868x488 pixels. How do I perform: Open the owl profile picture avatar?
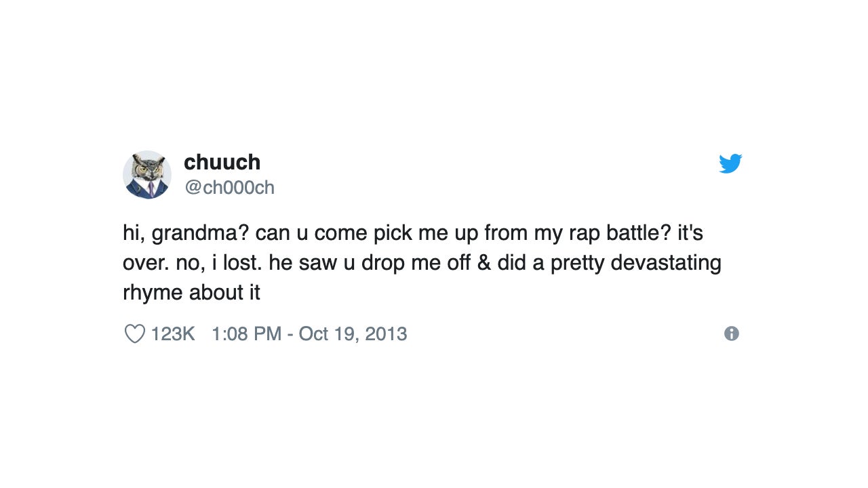tap(147, 175)
